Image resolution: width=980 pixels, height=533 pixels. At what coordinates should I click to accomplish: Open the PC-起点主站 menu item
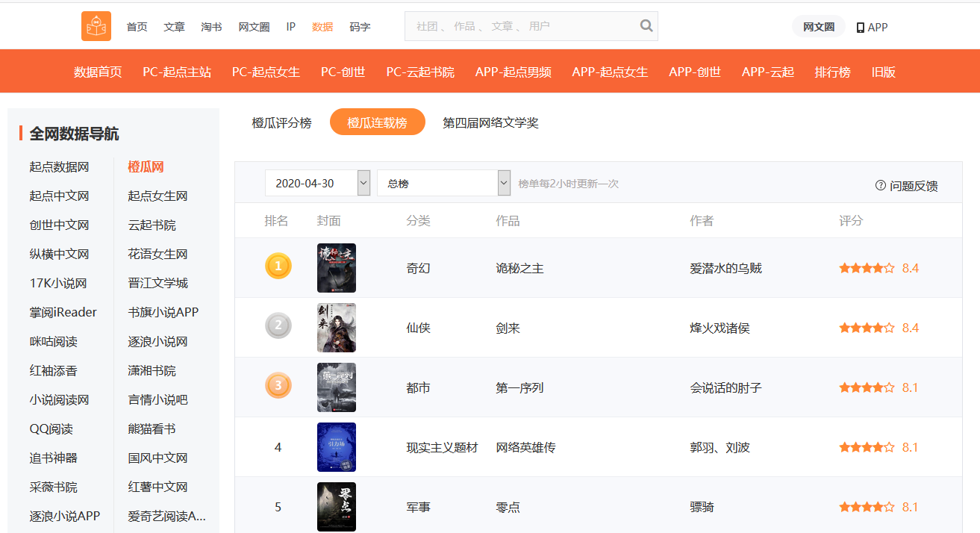pos(177,72)
